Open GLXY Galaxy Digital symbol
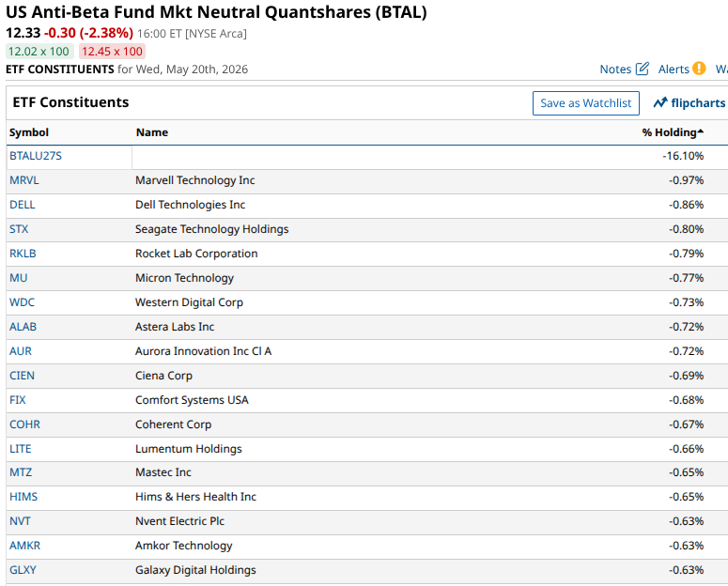The height and width of the screenshot is (586, 728). tap(23, 570)
